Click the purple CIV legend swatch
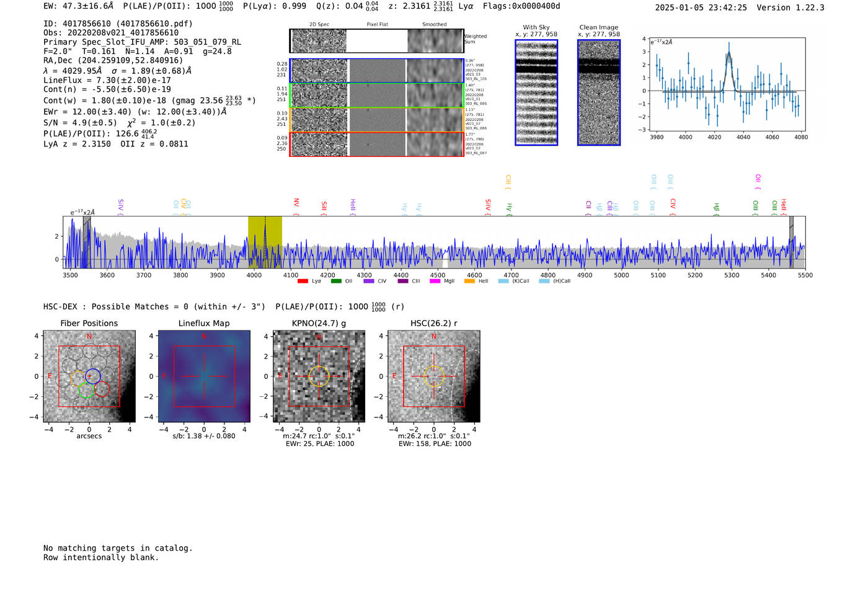Screen dimensions: 868x591 click(x=369, y=282)
